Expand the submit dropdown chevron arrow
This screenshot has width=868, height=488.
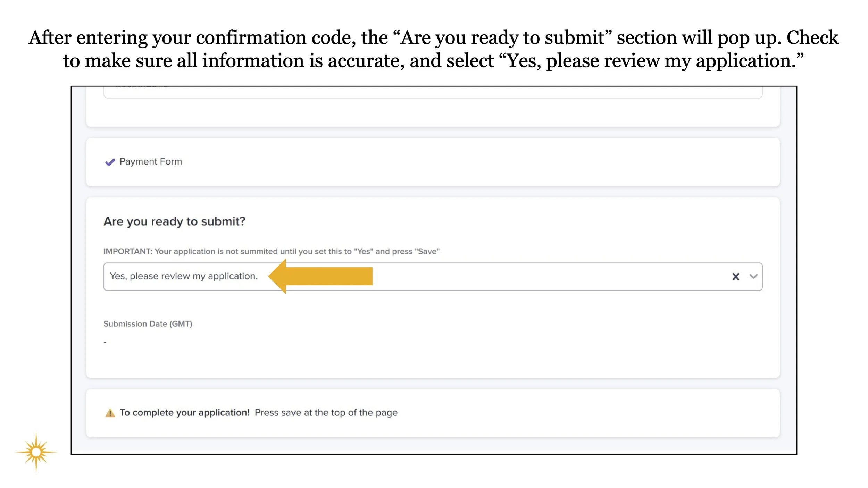tap(753, 277)
